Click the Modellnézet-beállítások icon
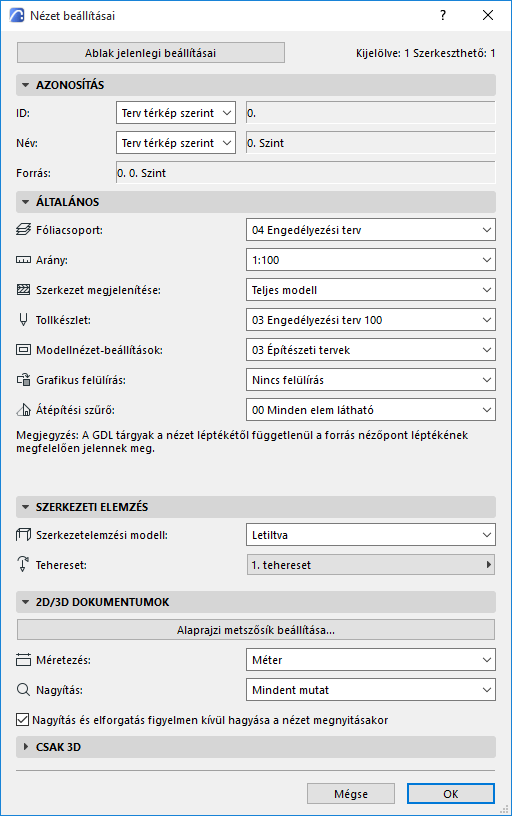 23,350
